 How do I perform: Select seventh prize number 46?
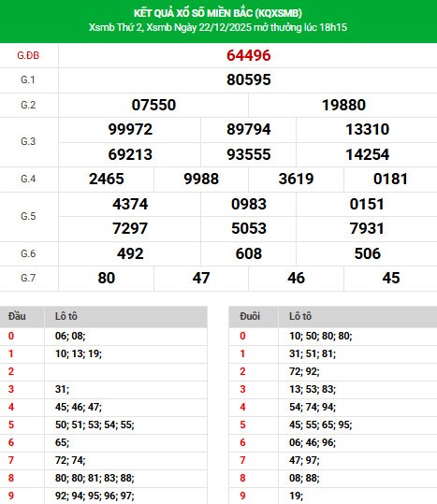[x=296, y=278]
